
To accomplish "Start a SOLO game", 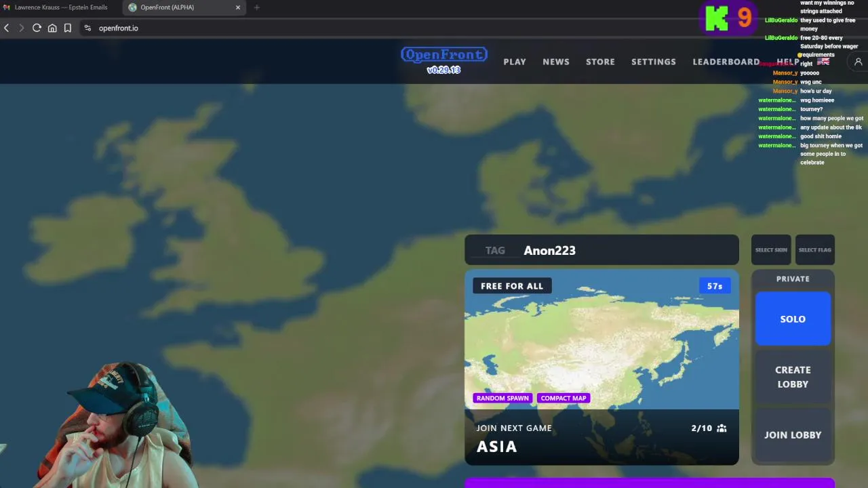I will 793,319.
